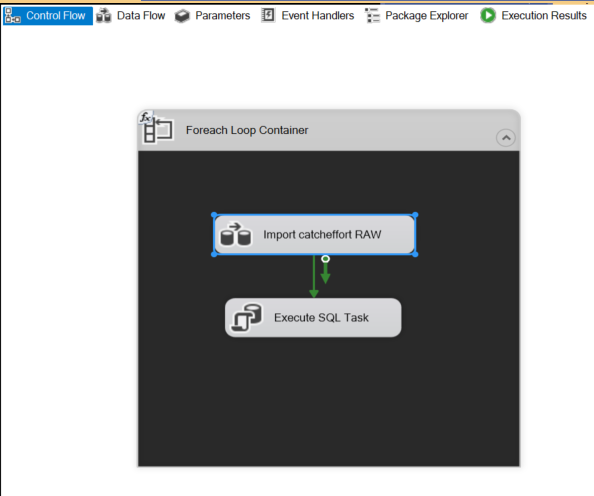Collapse the Foreach Loop Container
The width and height of the screenshot is (594, 496).
point(506,138)
